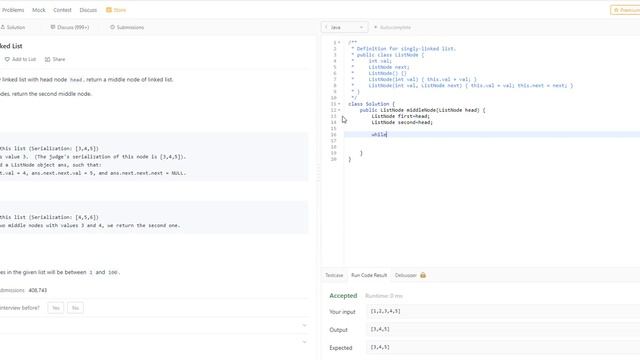The height and width of the screenshot is (360, 640).
Task: Switch to the Submissions tab
Action: [x=127, y=27]
